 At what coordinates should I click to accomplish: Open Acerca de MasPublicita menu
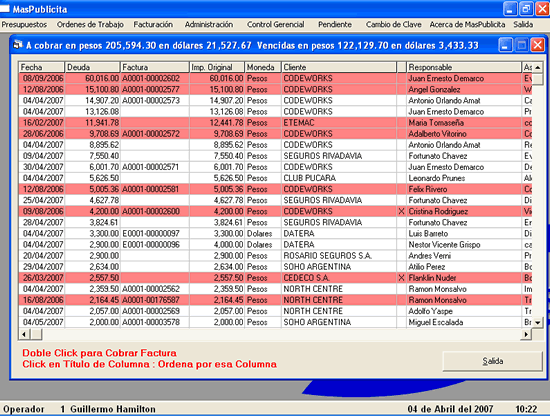[x=467, y=25]
